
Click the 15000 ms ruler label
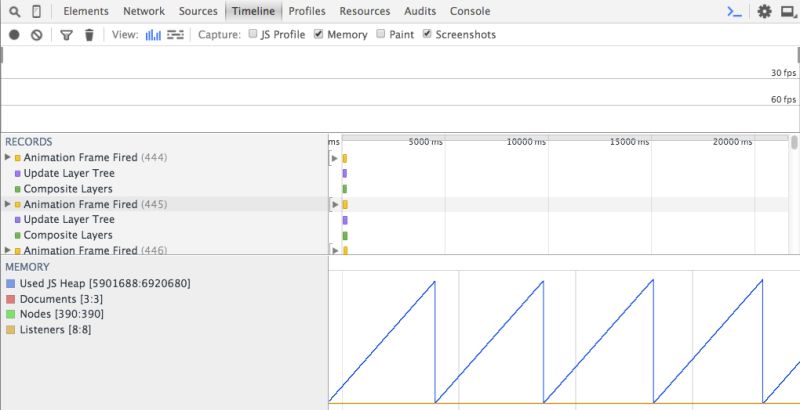(630, 142)
